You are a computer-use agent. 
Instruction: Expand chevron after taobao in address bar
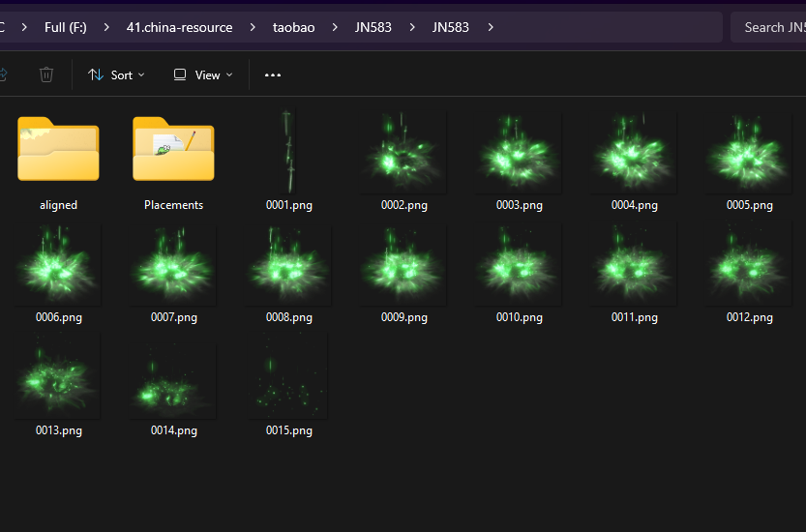[x=335, y=27]
